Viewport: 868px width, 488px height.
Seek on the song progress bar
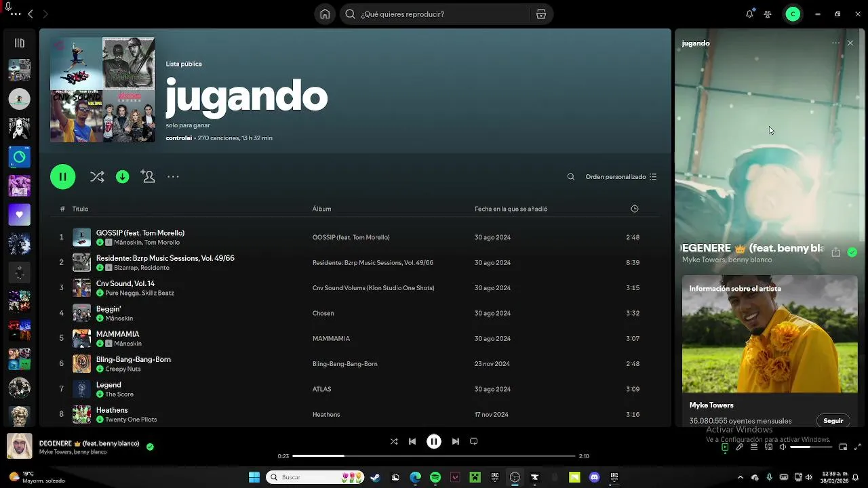(x=433, y=456)
